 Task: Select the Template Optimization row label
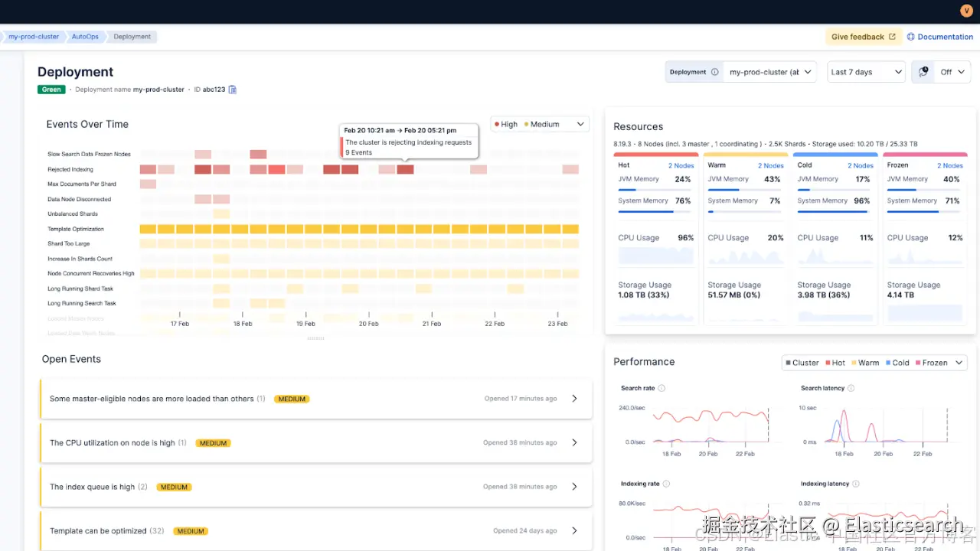pos(76,229)
